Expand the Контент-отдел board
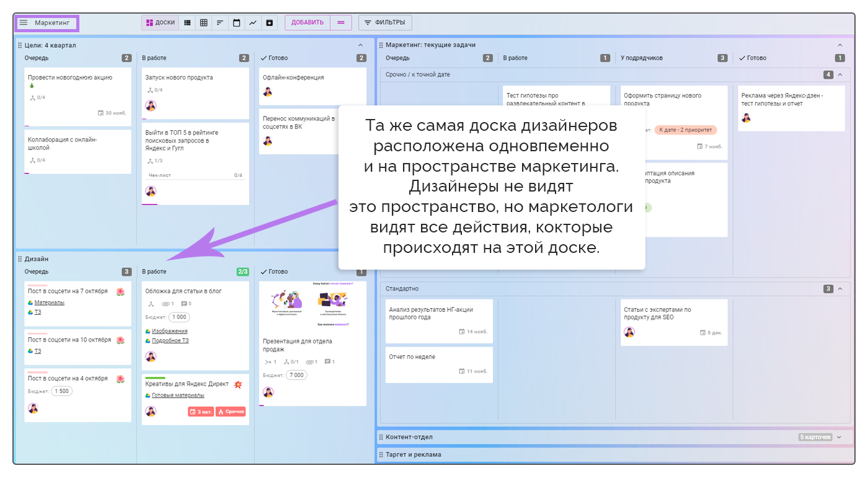Screen dimensions: 868x481 coord(839,437)
